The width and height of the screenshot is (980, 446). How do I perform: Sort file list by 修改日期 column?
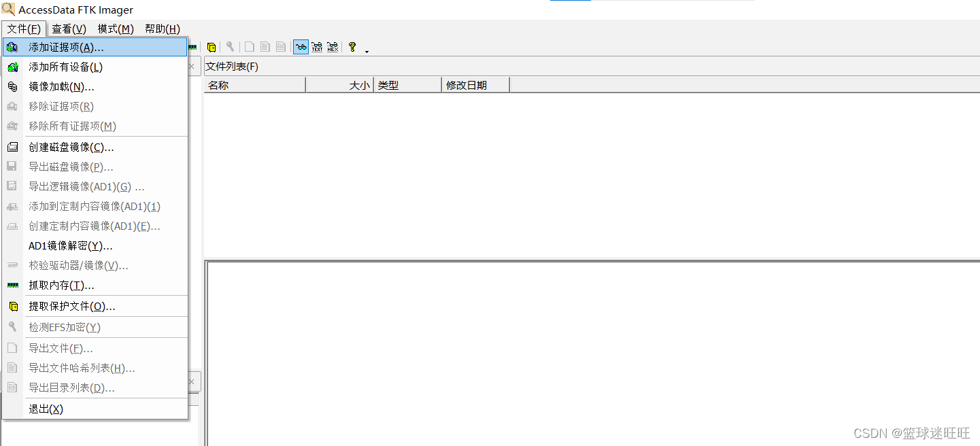(x=476, y=85)
